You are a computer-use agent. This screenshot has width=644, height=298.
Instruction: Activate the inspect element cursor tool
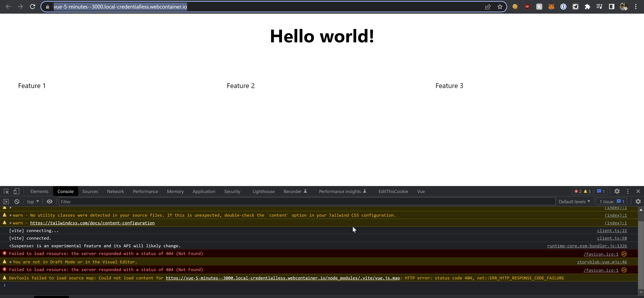(x=6, y=191)
